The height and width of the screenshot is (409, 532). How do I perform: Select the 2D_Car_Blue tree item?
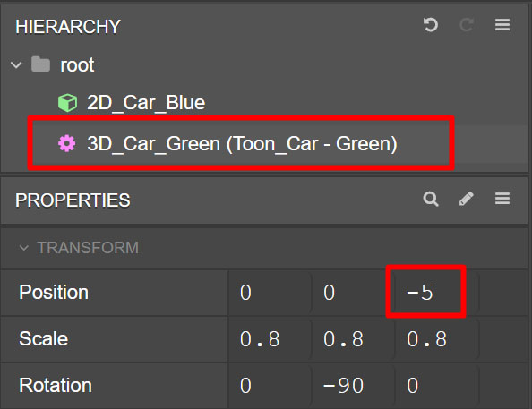pyautogui.click(x=146, y=102)
